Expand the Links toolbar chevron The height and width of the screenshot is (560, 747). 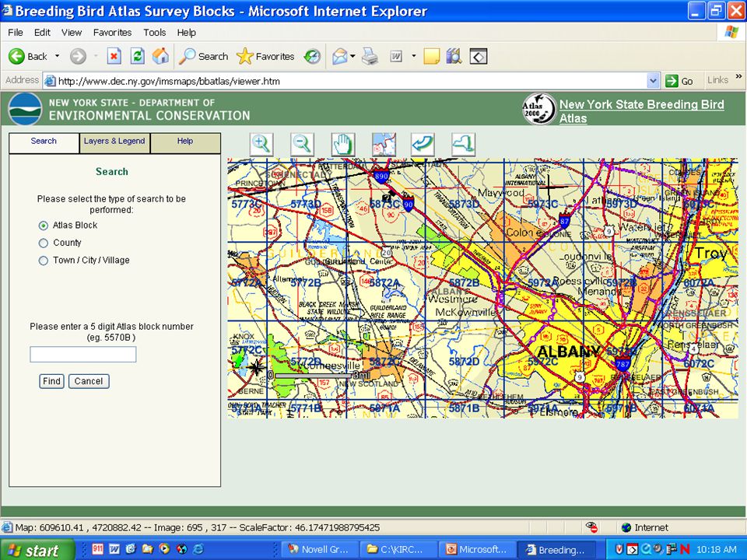point(739,76)
